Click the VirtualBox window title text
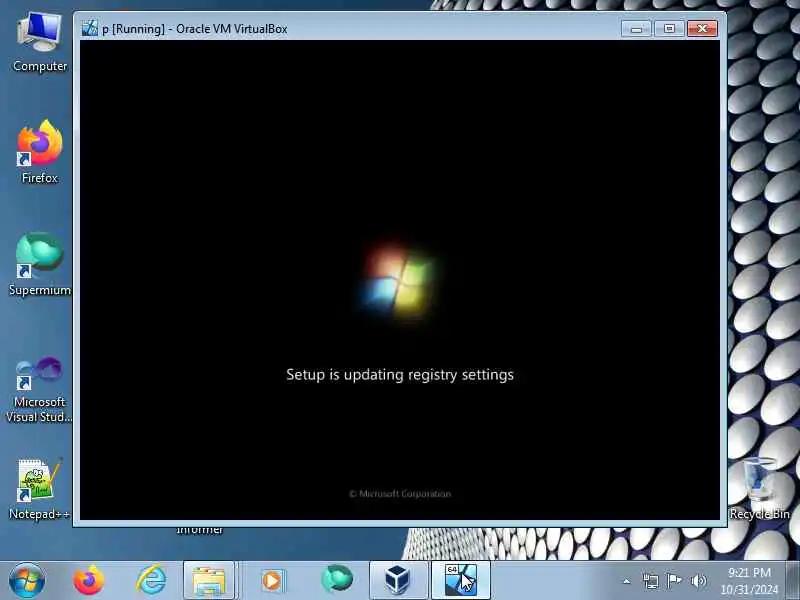 [x=194, y=29]
